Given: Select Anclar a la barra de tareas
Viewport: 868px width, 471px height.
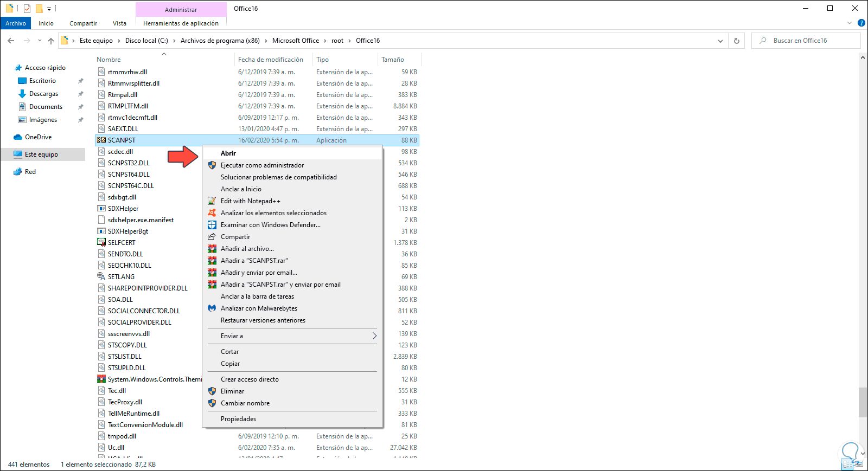Looking at the screenshot, I should coord(292,296).
